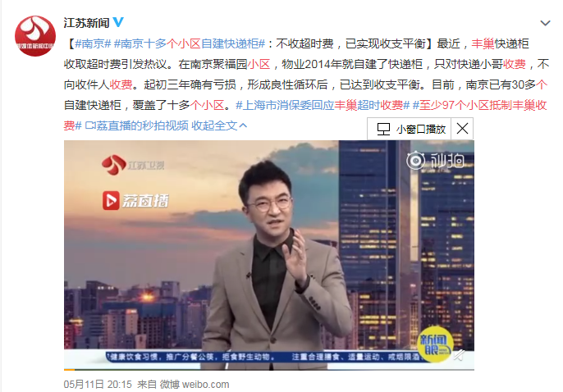
Task: Seek along the video progress bar
Action: point(269,369)
